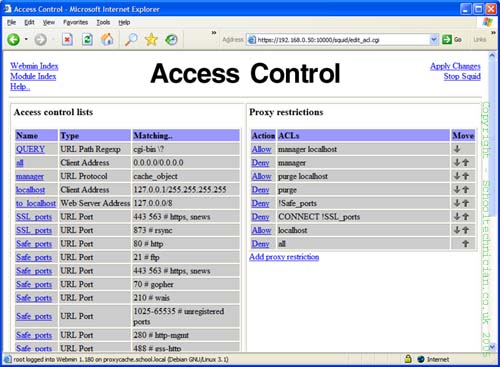The image size is (500, 367).
Task: Open Safe_ports entry matching 280 http-mgmt
Action: coord(34,335)
